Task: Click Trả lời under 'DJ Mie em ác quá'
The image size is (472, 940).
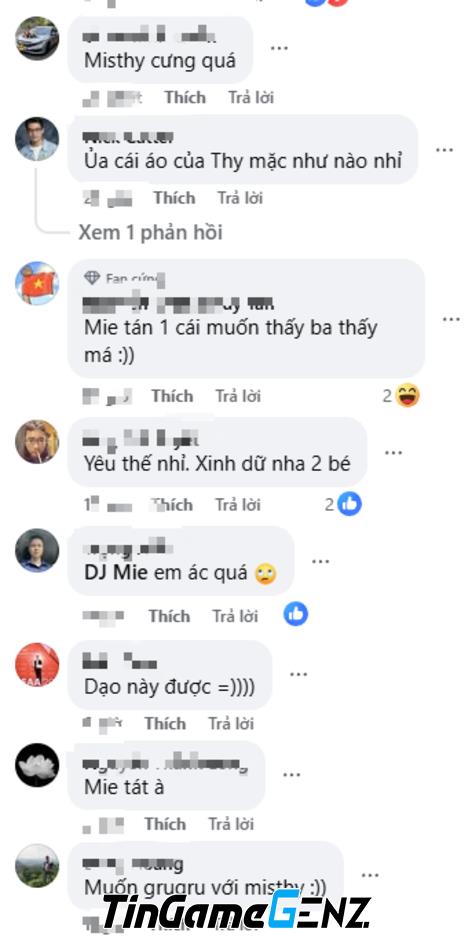Action: tap(235, 616)
